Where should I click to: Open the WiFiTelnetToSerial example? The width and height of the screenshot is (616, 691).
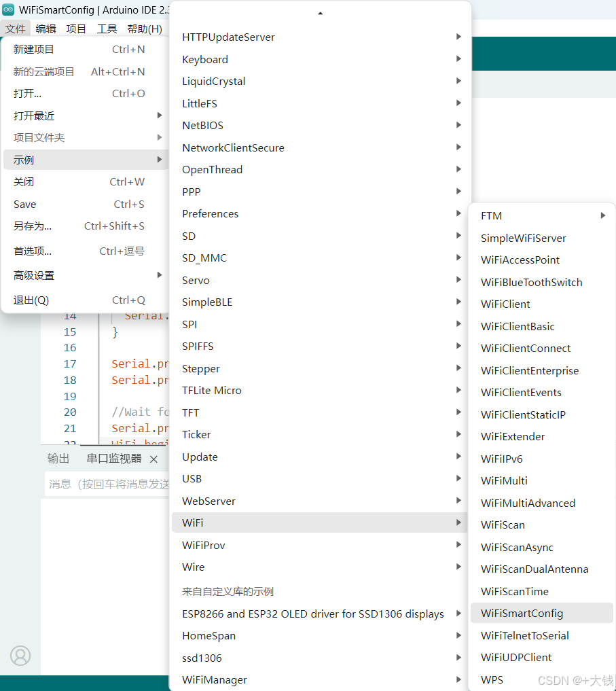pyautogui.click(x=542, y=635)
